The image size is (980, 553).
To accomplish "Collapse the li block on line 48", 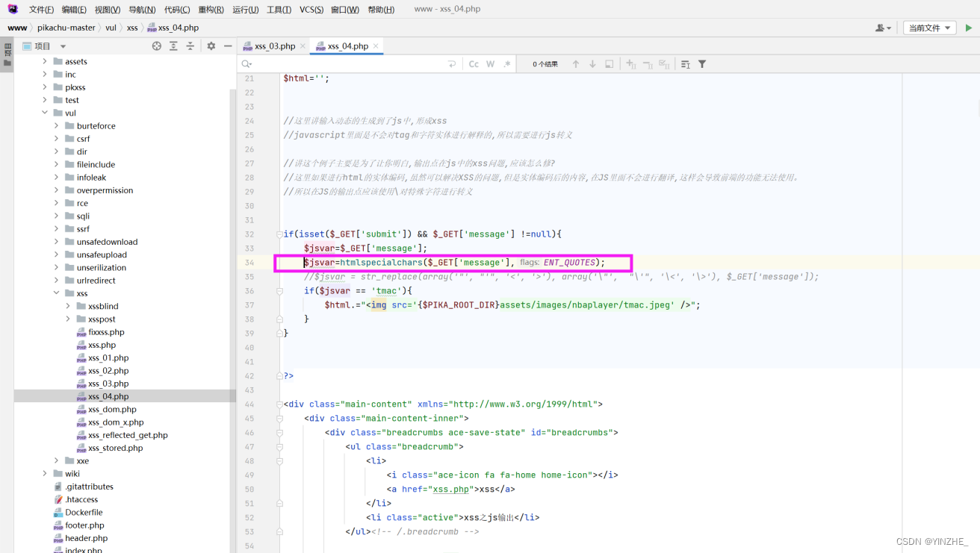I will coord(279,461).
